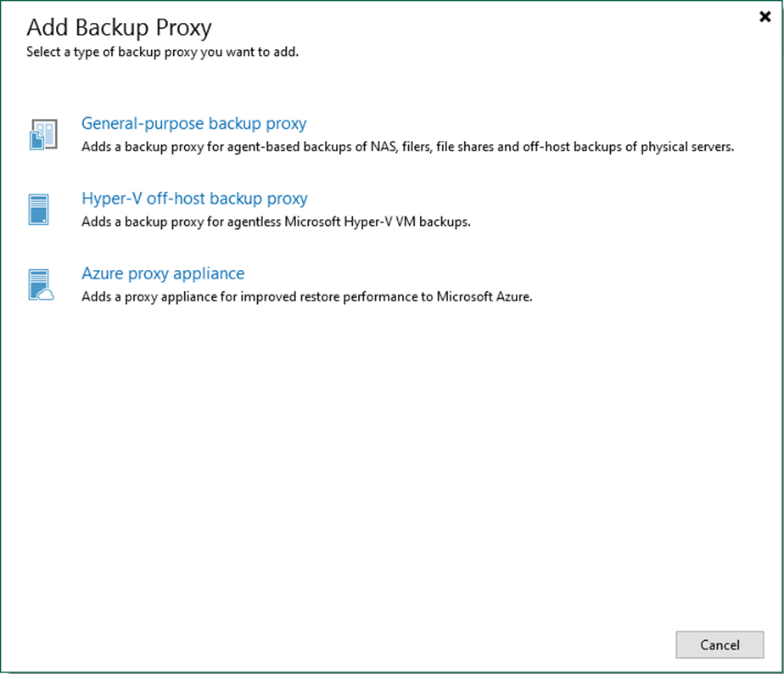Click description about restore performance to Microsoft Azure
This screenshot has height=674, width=784.
[x=307, y=297]
